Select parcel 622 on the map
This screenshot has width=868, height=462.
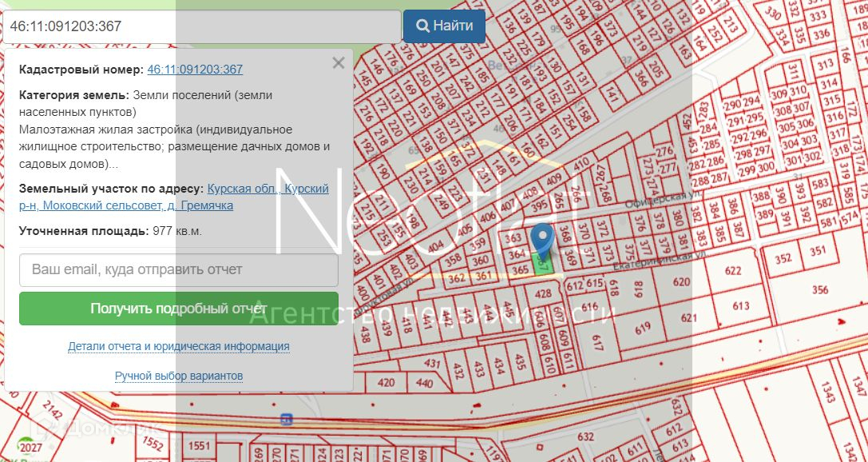[x=732, y=270]
